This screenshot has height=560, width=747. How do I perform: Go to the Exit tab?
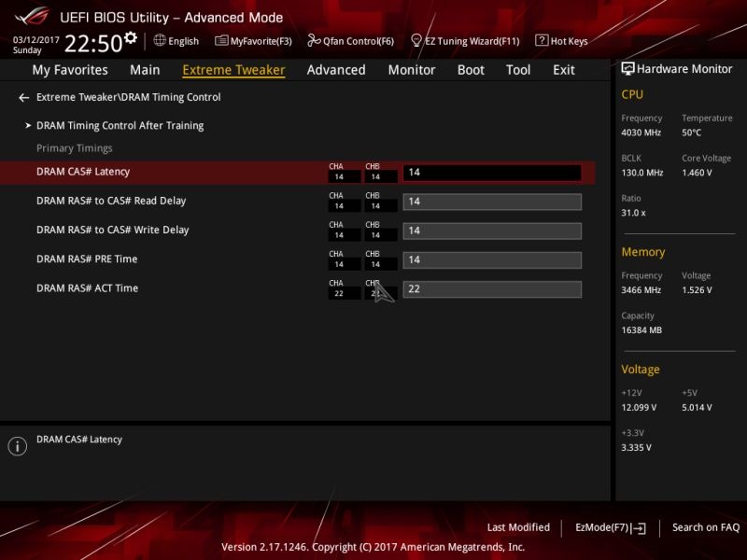pyautogui.click(x=564, y=70)
